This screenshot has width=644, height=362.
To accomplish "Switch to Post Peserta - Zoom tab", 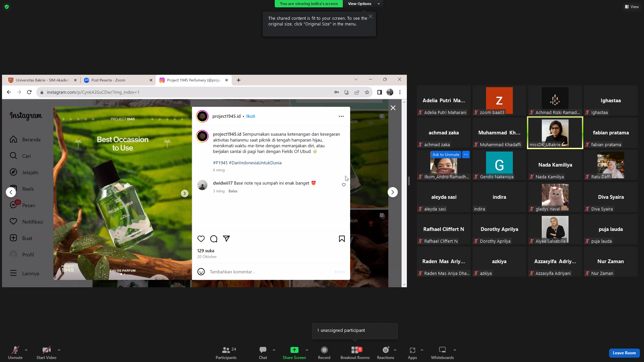I will 118,80.
